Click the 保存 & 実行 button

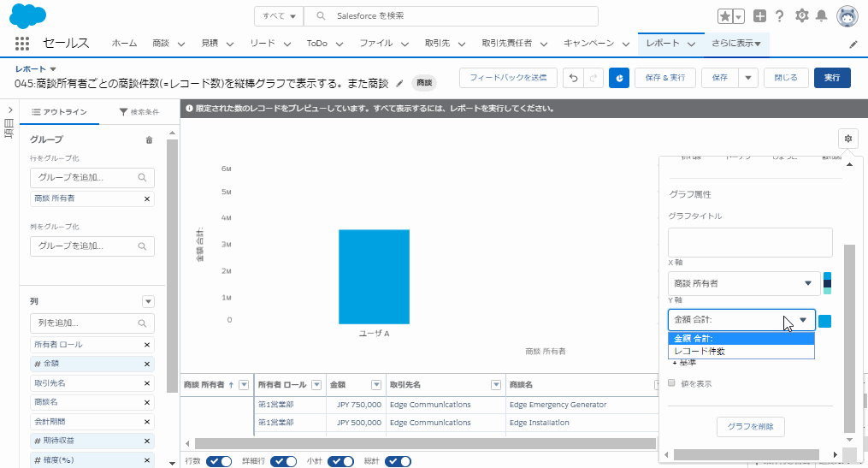tap(664, 78)
